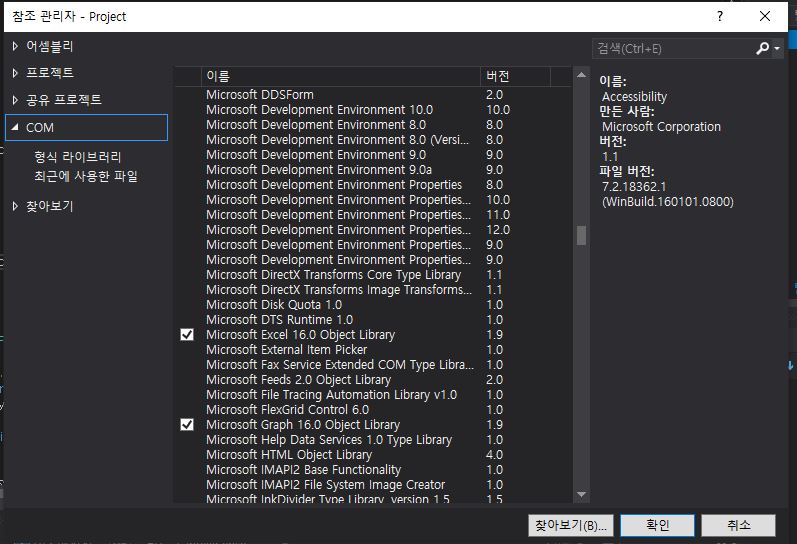Focus the 검색(Ctrl+E) search field

tap(673, 49)
